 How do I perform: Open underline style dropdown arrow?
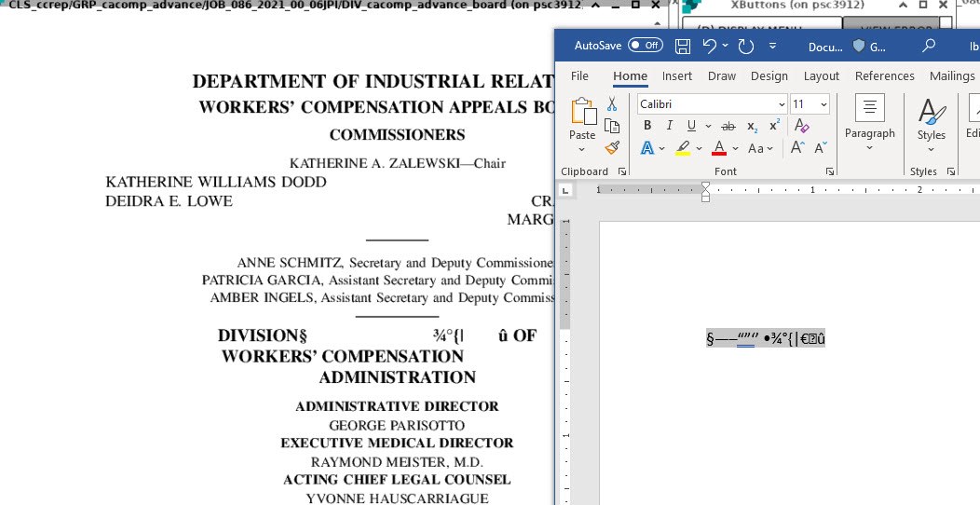click(x=708, y=127)
